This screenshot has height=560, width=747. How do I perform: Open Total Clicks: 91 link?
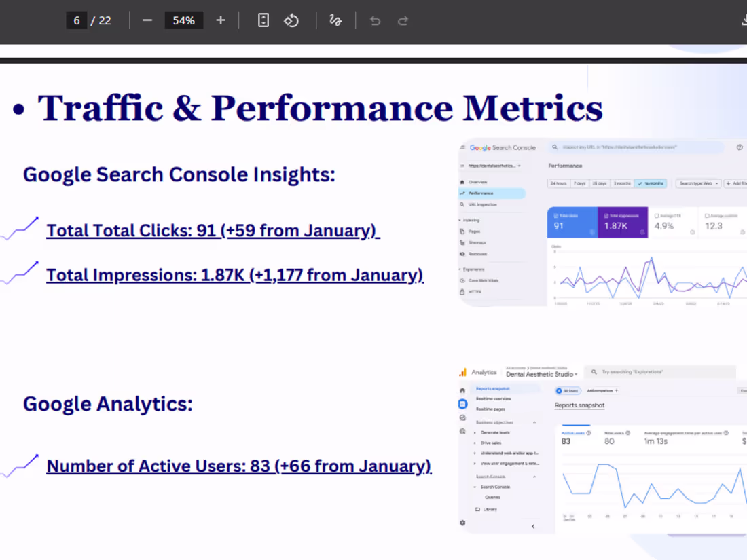click(213, 231)
